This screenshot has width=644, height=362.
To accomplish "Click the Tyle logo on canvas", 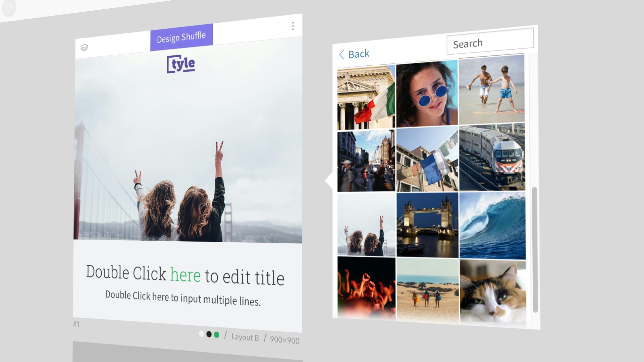I will (181, 64).
